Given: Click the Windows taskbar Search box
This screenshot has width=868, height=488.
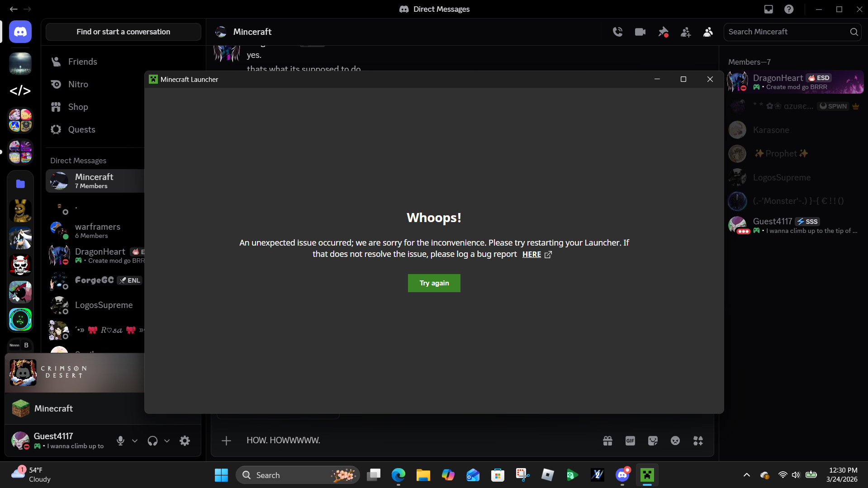Looking at the screenshot, I should point(298,475).
